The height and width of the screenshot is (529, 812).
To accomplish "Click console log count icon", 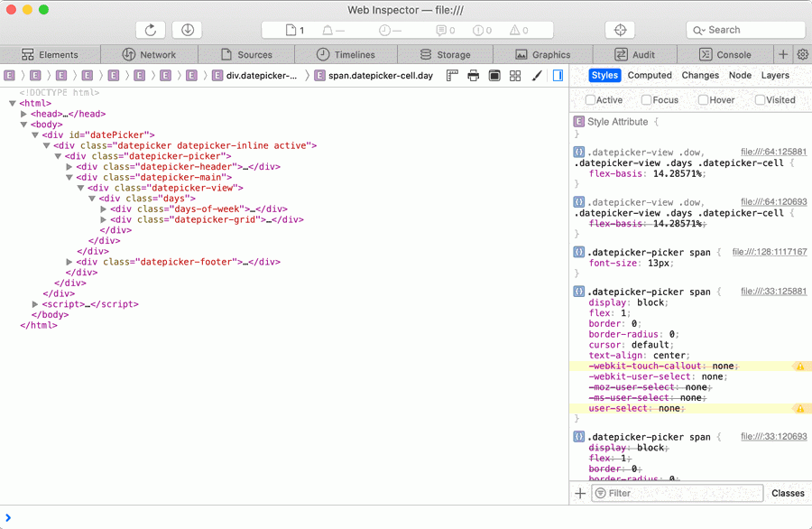I will (441, 30).
